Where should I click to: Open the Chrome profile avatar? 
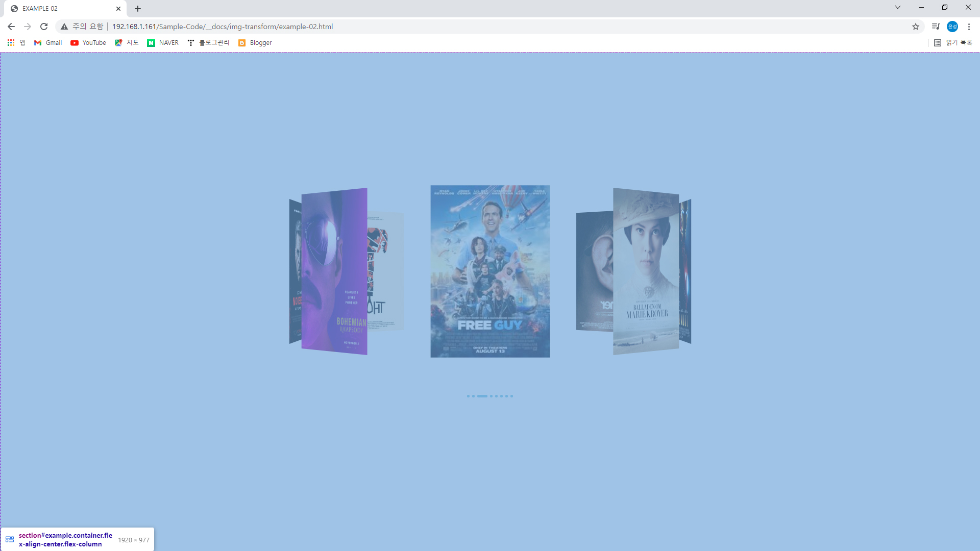[x=952, y=27]
